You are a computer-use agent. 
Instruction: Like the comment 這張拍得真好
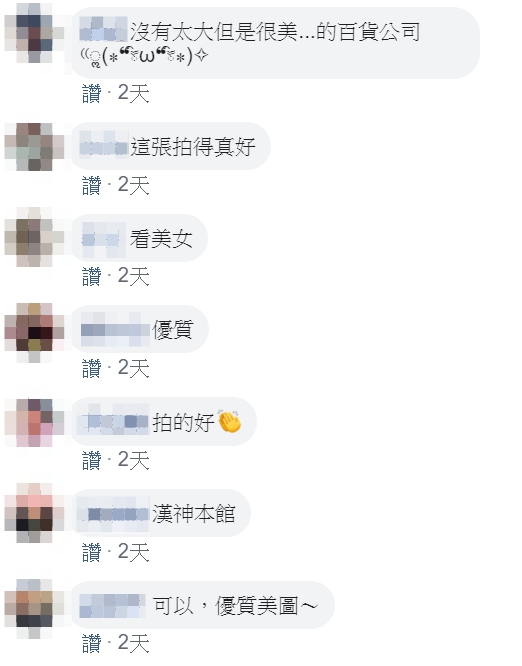coord(91,185)
